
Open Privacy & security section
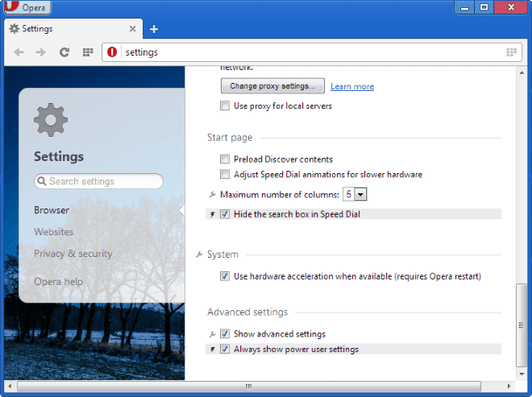[73, 254]
